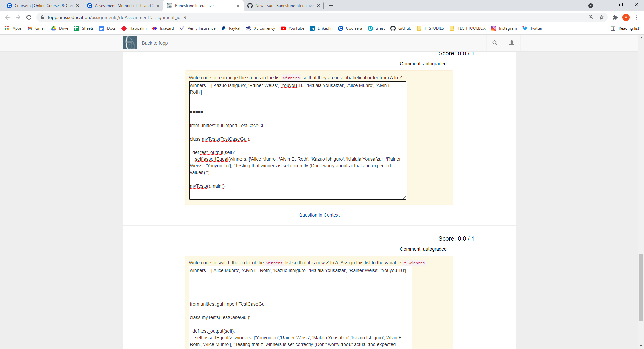Open the Question in Context link
This screenshot has width=644, height=349.
tap(319, 215)
